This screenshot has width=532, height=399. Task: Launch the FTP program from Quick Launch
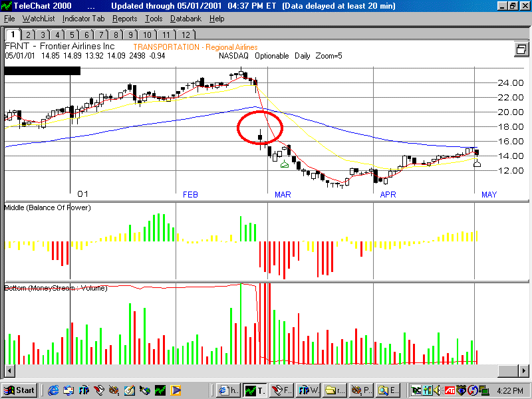pyautogui.click(x=84, y=390)
